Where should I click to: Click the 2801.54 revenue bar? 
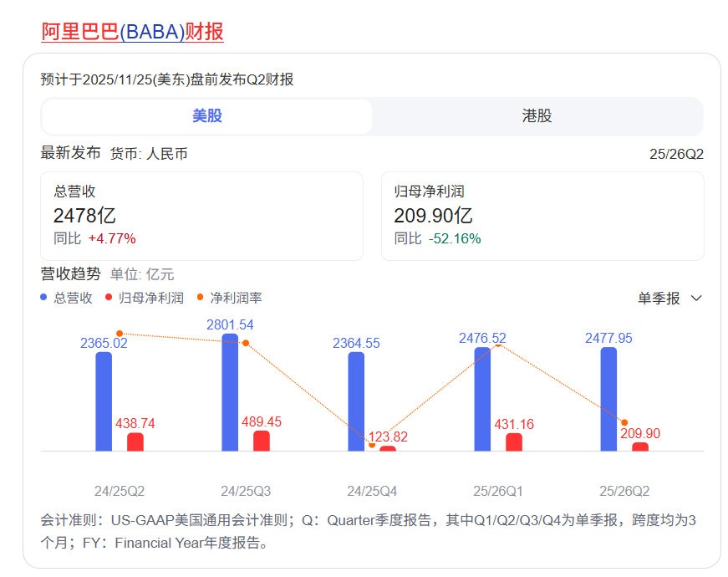(230, 392)
